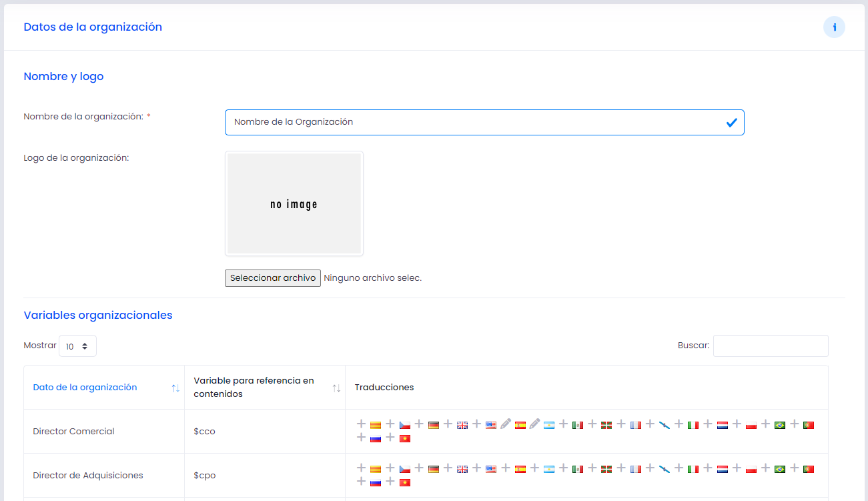868x501 pixels.
Task: Add Catalan translation for Director Comercial
Action: (361, 424)
